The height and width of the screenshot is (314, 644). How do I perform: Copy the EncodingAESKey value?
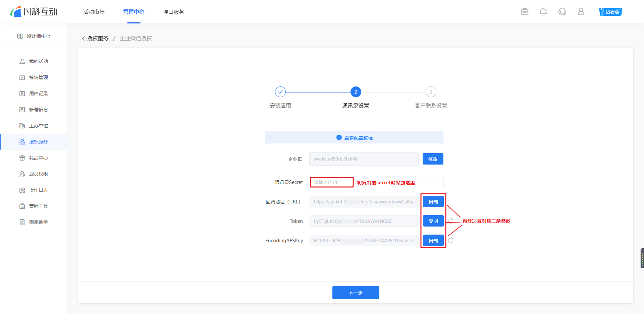433,241
